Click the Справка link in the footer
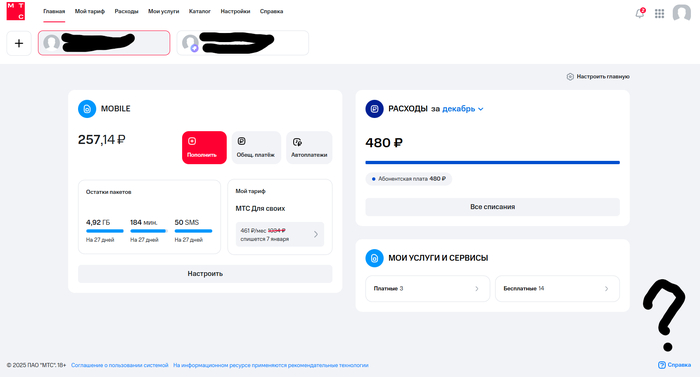The height and width of the screenshot is (377, 700). 679,365
